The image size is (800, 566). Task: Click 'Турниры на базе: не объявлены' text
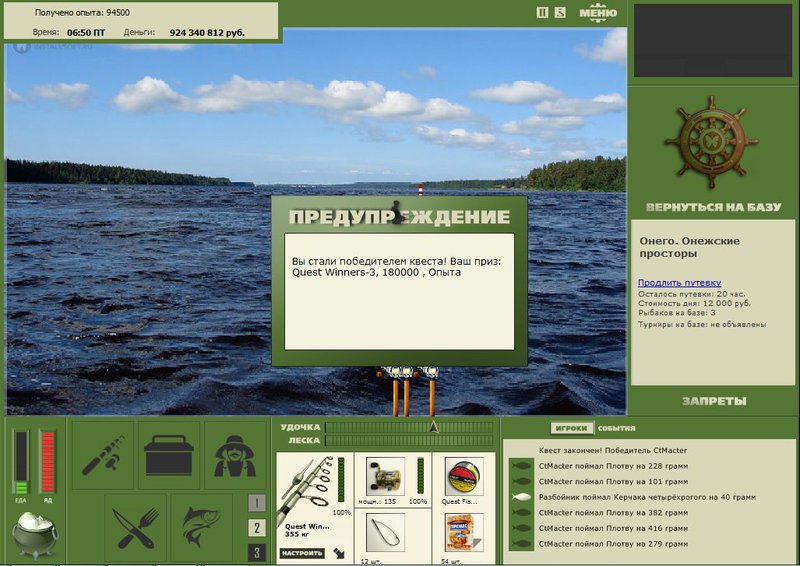tap(702, 325)
